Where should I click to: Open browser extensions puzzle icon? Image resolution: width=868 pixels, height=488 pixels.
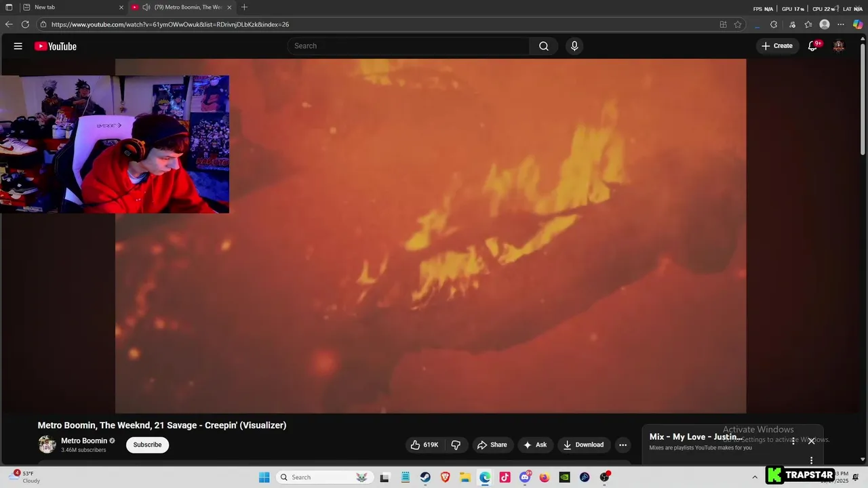point(774,24)
